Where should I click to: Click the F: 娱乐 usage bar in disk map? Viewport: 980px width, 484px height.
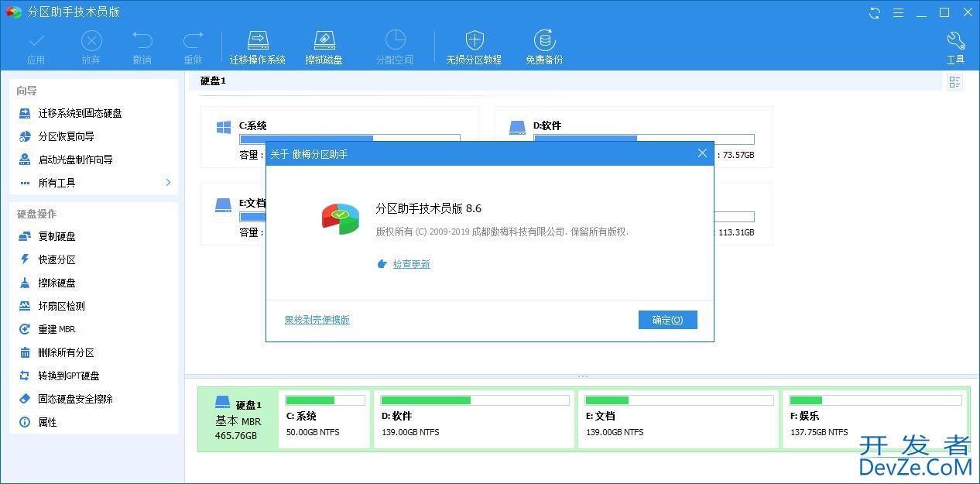coord(875,400)
